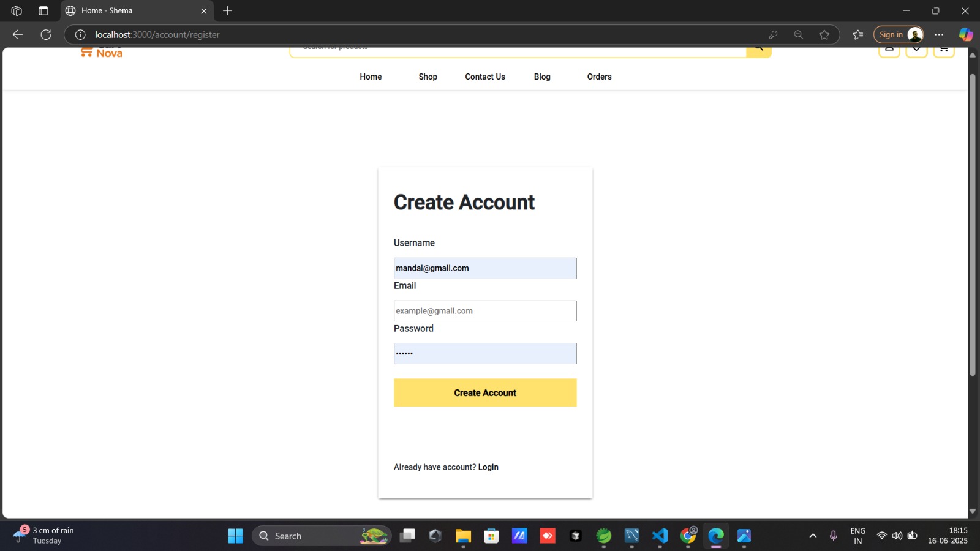The image size is (980, 551).
Task: Open Google Chrome from the taskbar
Action: pos(688,536)
